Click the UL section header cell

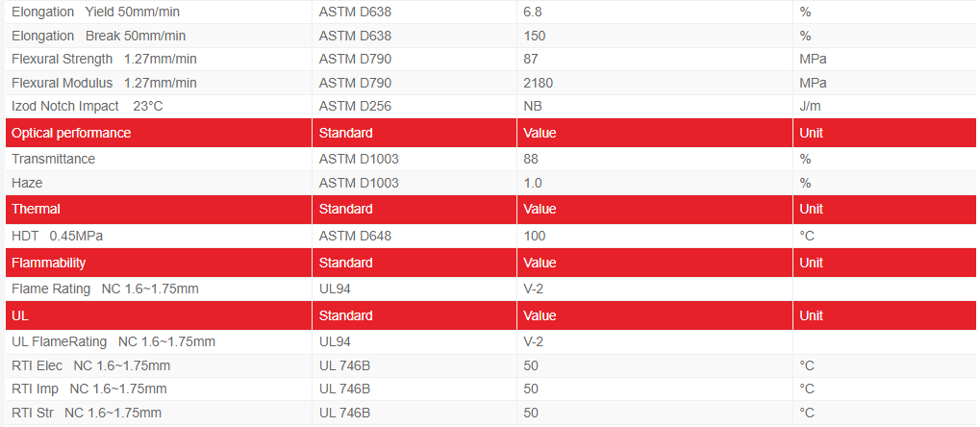click(20, 315)
